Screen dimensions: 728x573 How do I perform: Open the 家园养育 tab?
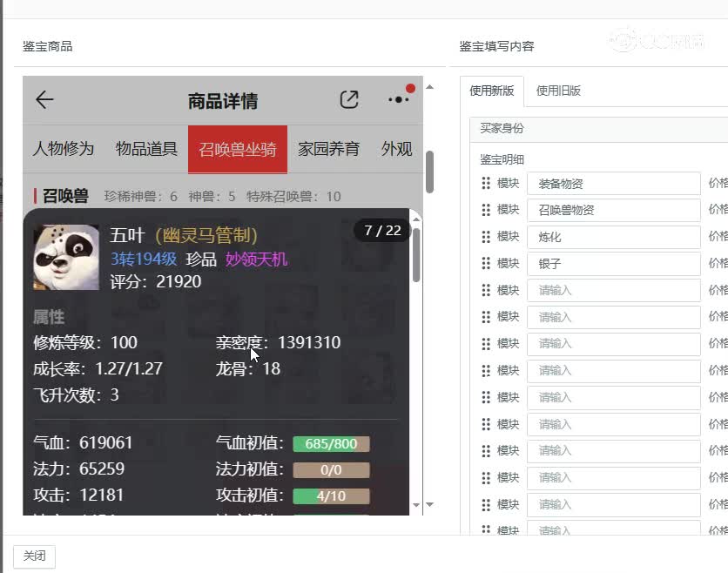[331, 148]
